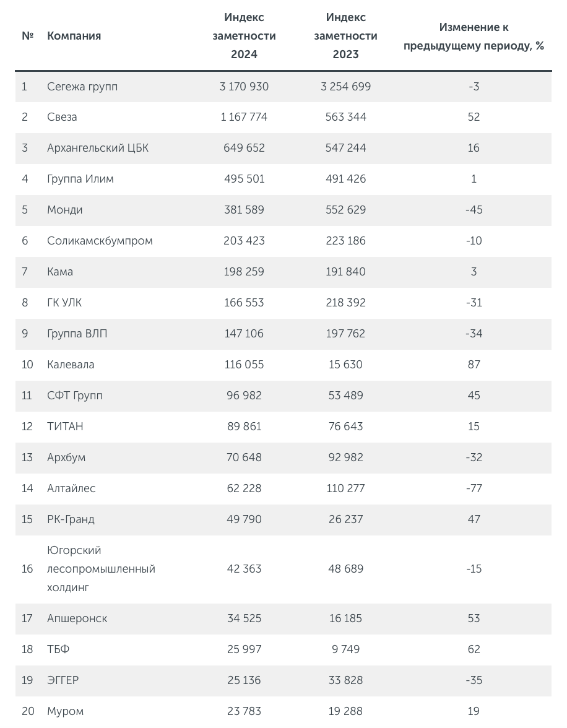
Task: Click the Индекс заметности 2024 header
Action: click(245, 36)
